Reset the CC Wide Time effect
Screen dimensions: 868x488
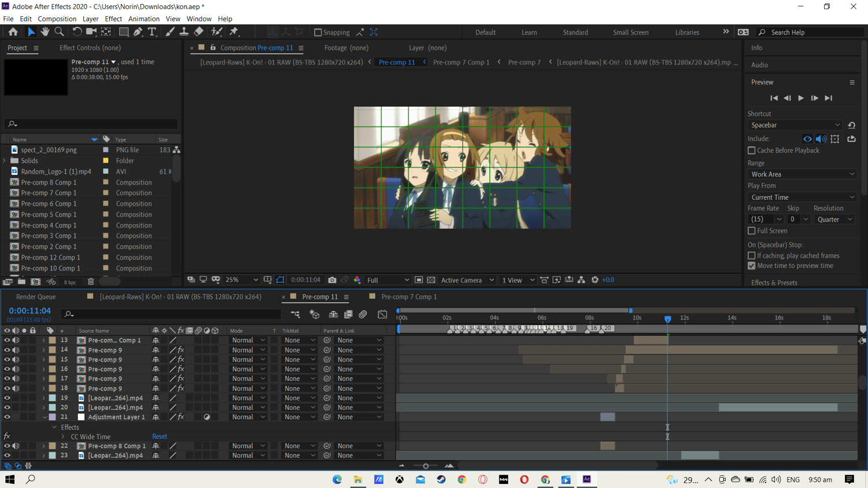tap(160, 437)
